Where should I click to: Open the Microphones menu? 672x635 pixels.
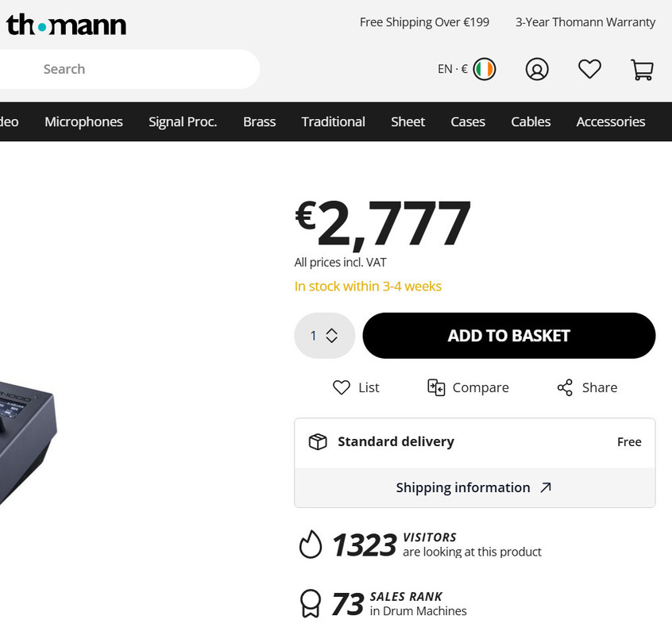point(83,121)
